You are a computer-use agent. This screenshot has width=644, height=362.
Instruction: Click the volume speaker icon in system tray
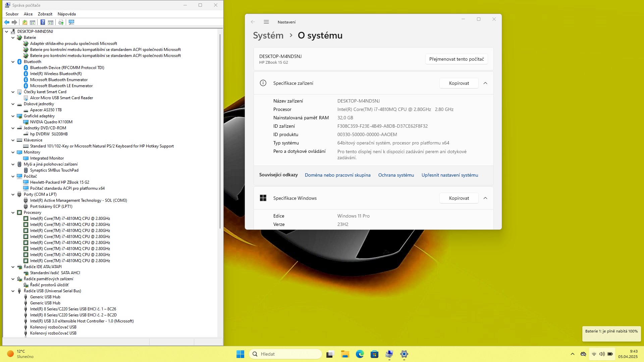click(x=602, y=354)
